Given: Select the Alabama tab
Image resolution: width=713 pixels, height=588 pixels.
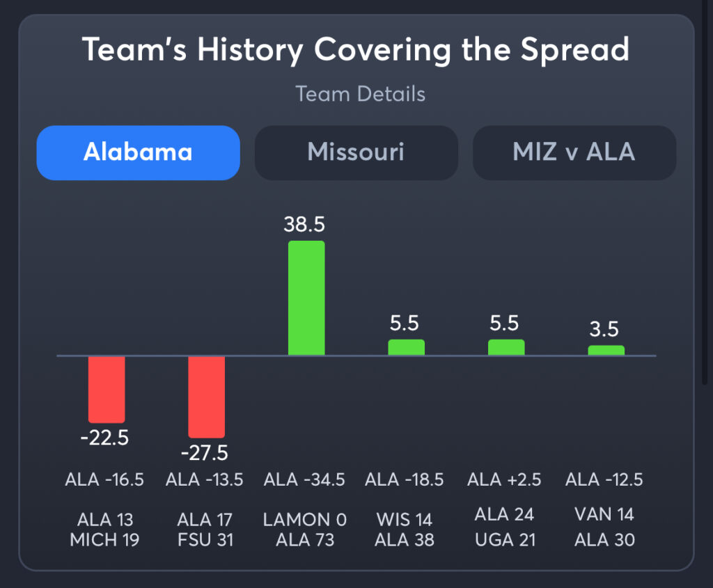Looking at the screenshot, I should pos(138,152).
